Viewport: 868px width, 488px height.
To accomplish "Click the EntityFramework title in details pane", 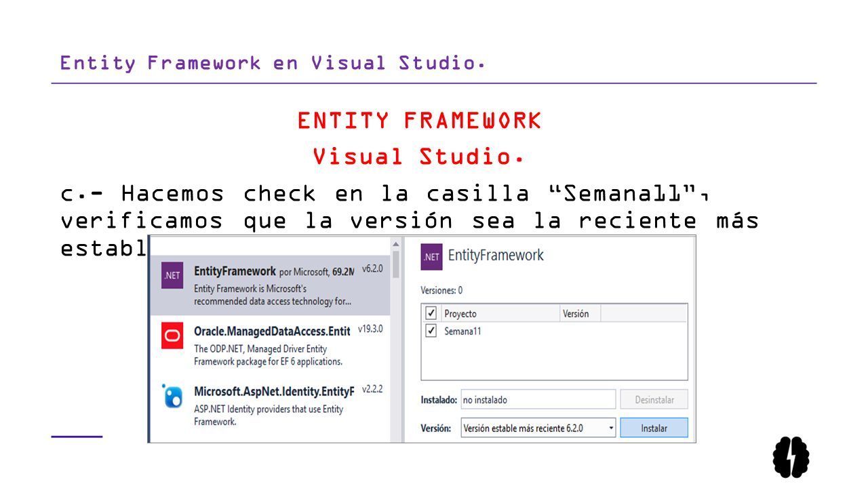I will pos(496,256).
